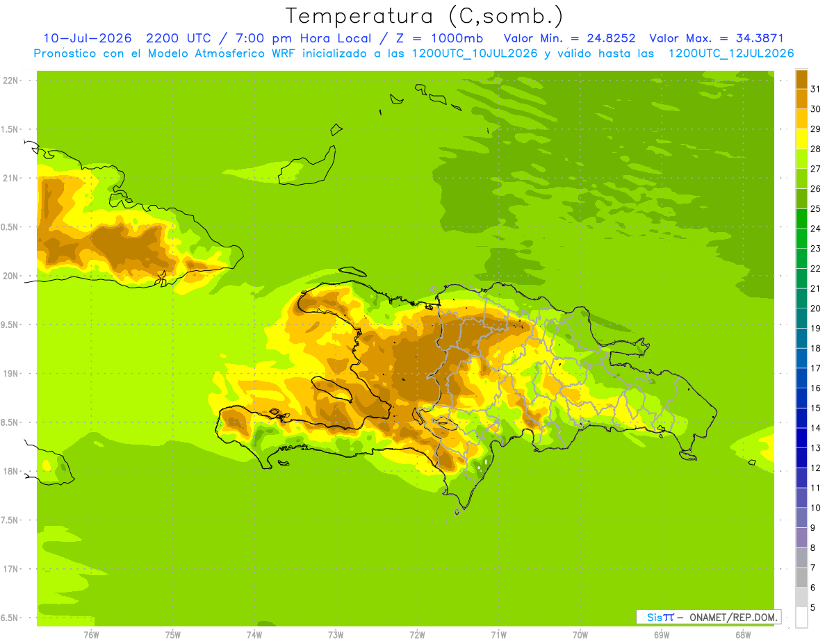Click the '74W' longitude label

point(254,634)
